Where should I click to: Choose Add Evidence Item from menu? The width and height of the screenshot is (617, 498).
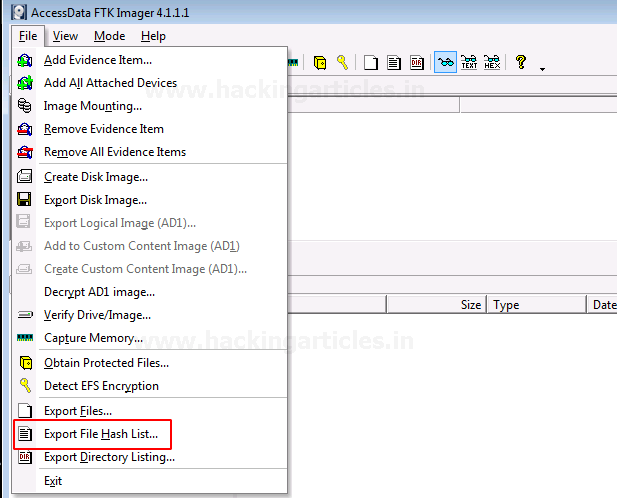click(x=150, y=60)
